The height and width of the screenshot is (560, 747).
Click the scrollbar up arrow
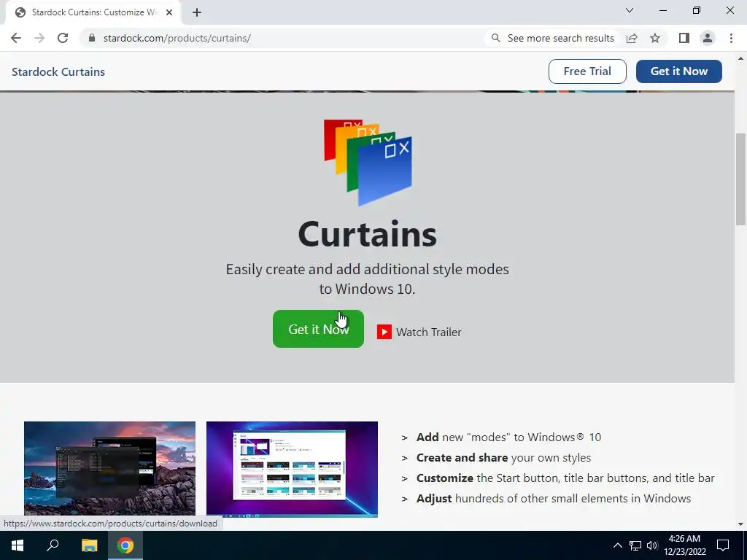click(741, 58)
